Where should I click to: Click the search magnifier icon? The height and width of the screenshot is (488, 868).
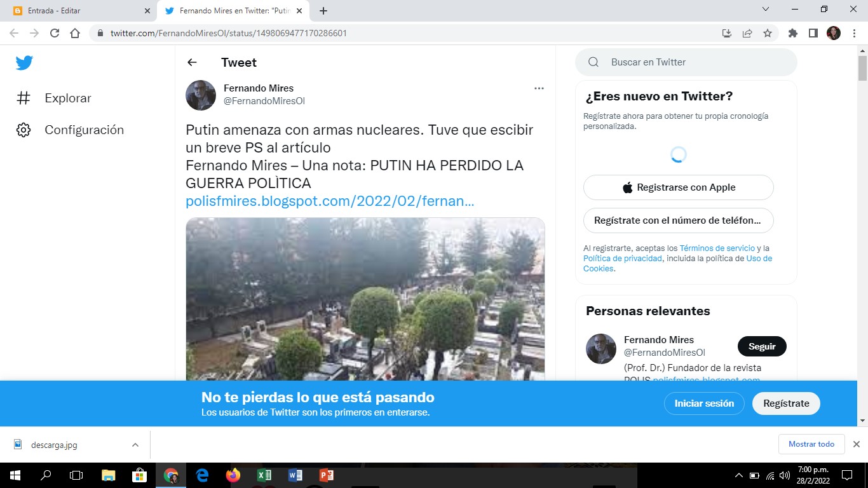click(593, 62)
